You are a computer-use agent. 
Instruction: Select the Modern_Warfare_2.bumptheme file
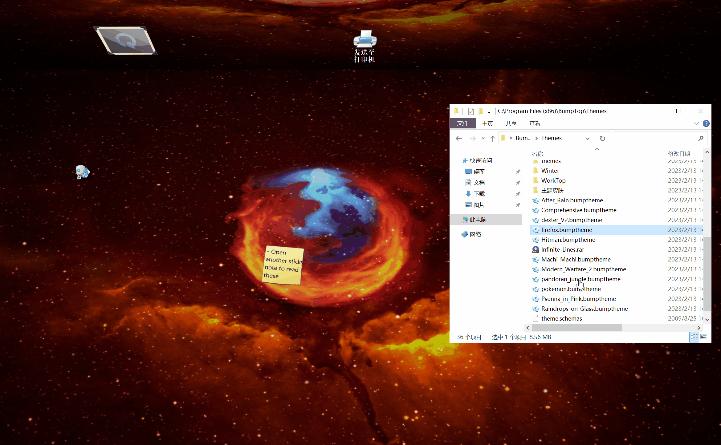pyautogui.click(x=584, y=269)
